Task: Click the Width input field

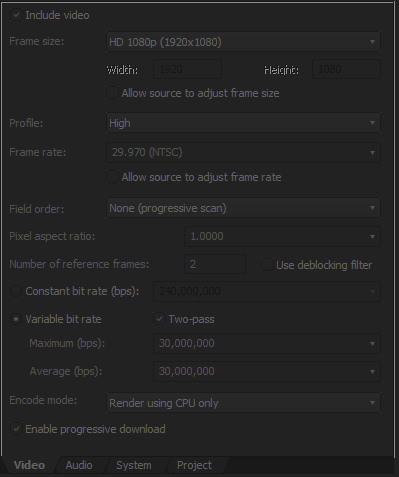Action: tap(187, 69)
